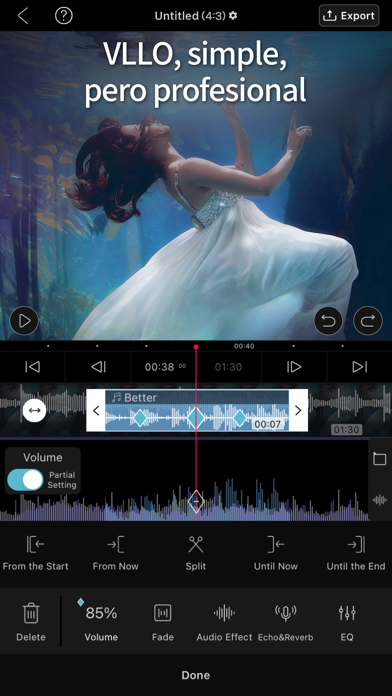
Task: Tap the 00:40 ruler marker
Action: (x=244, y=346)
